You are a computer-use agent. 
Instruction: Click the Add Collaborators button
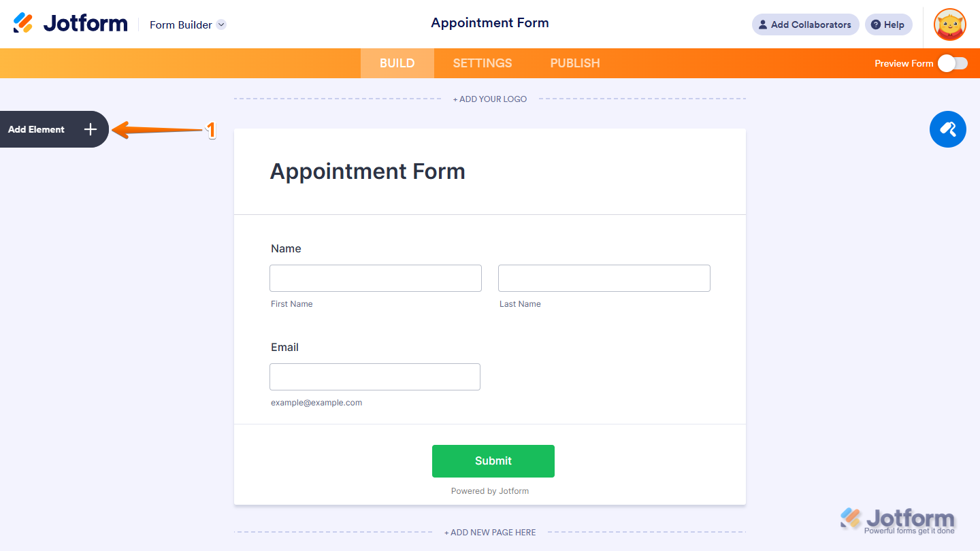805,24
